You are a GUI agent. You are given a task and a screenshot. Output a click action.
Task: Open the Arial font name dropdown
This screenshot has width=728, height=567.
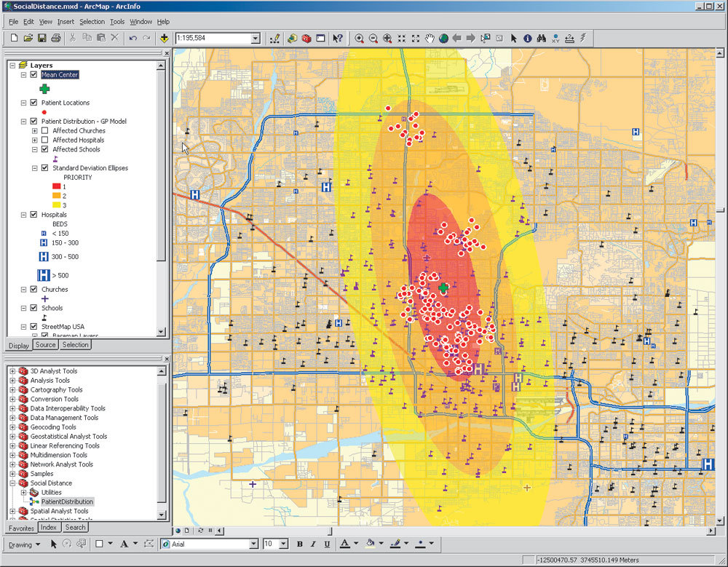pos(254,544)
